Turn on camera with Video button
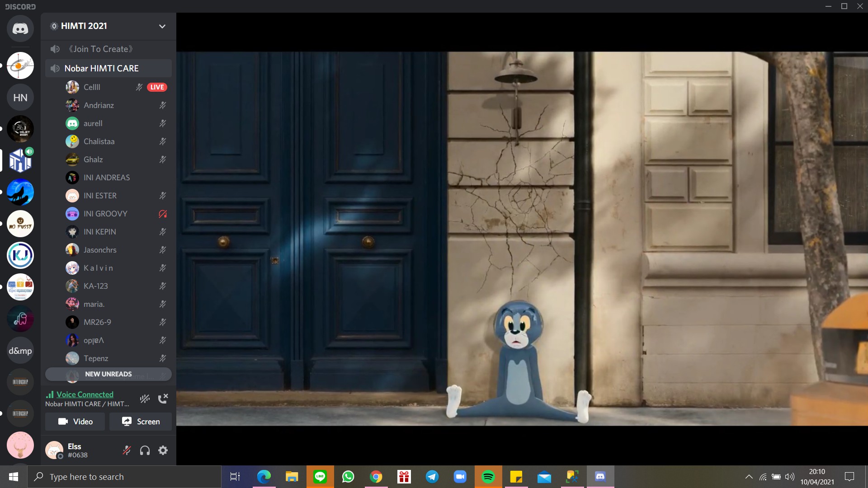This screenshot has width=868, height=488. [75, 422]
